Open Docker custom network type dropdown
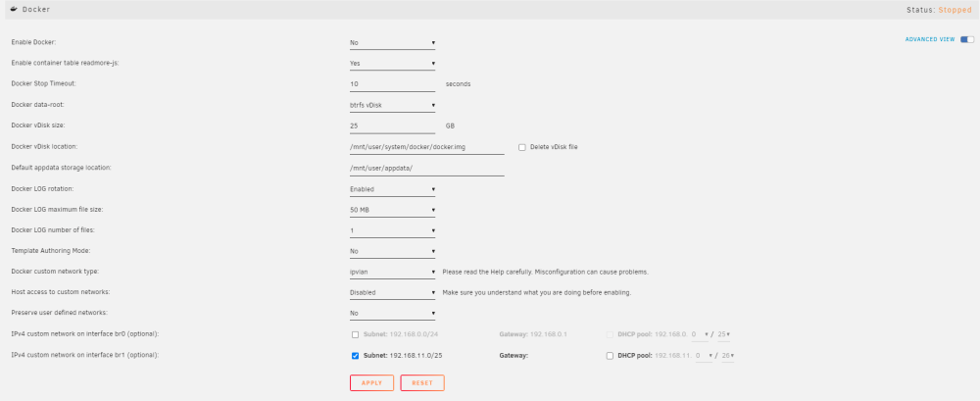This screenshot has height=401, width=980. (x=393, y=273)
